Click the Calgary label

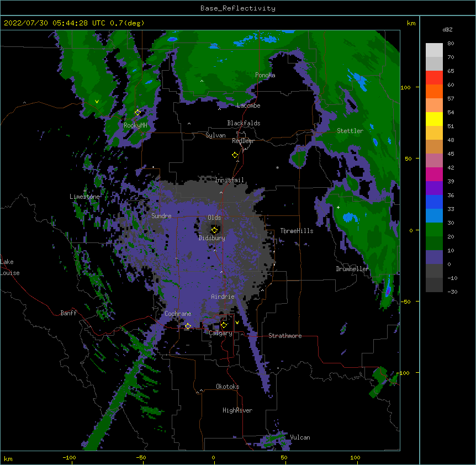[221, 333]
